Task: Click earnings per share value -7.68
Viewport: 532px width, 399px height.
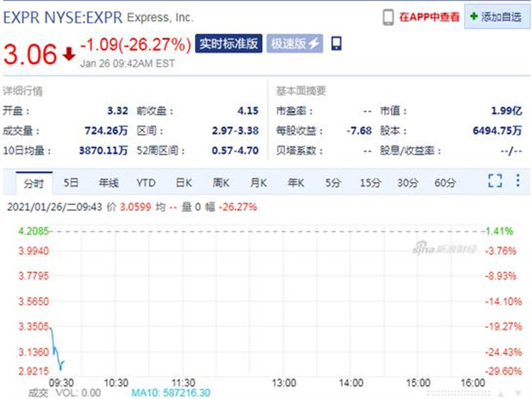Action: tap(359, 130)
